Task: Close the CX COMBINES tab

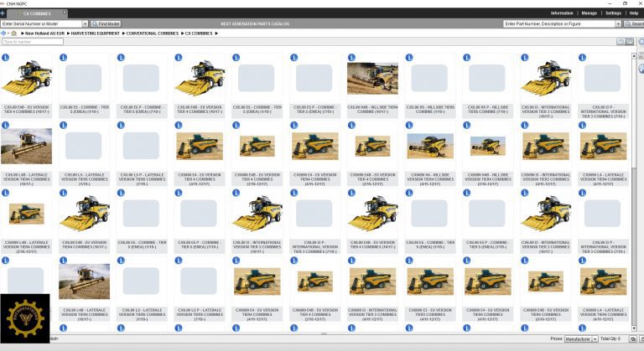Action: tap(65, 13)
